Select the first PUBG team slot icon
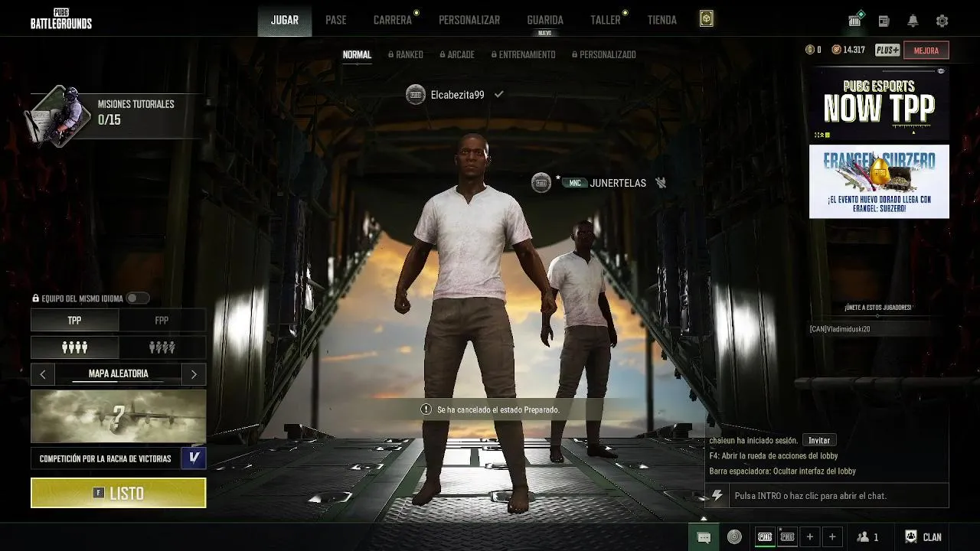 (x=764, y=537)
